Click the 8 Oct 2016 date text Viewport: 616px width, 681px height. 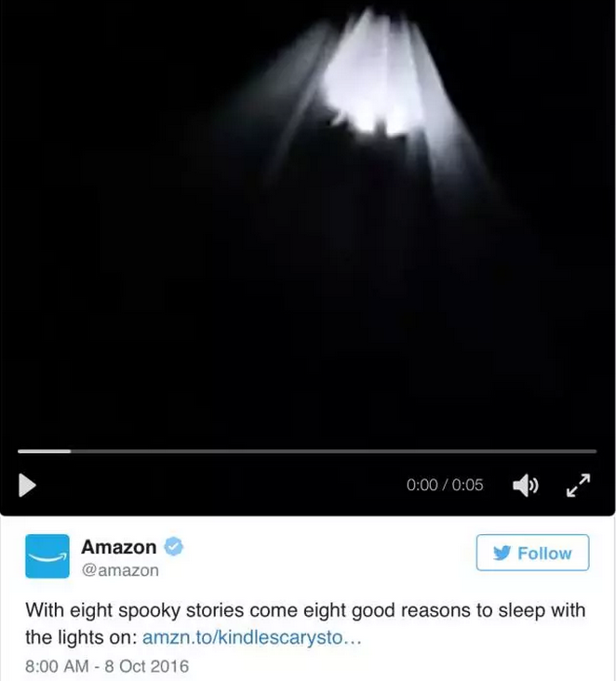[x=147, y=666]
